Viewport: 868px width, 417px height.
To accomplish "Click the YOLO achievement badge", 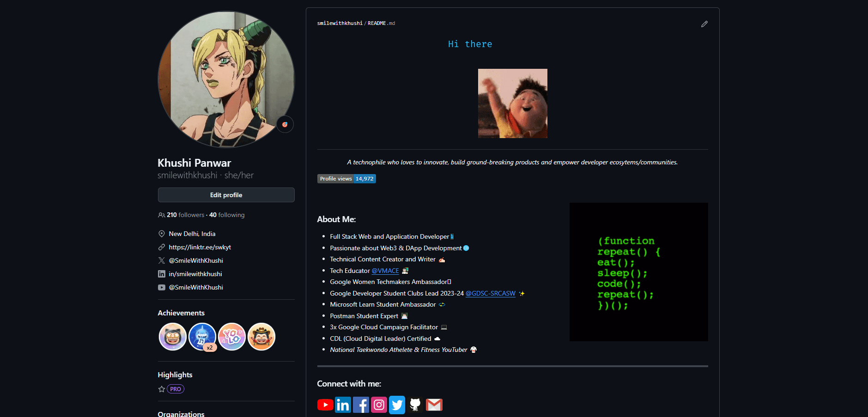I will point(232,337).
